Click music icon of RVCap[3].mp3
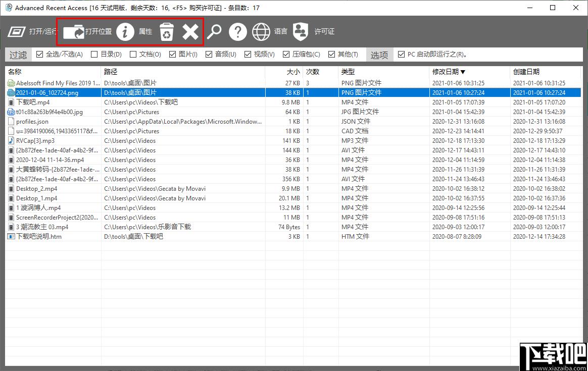This screenshot has width=588, height=371. coord(11,140)
